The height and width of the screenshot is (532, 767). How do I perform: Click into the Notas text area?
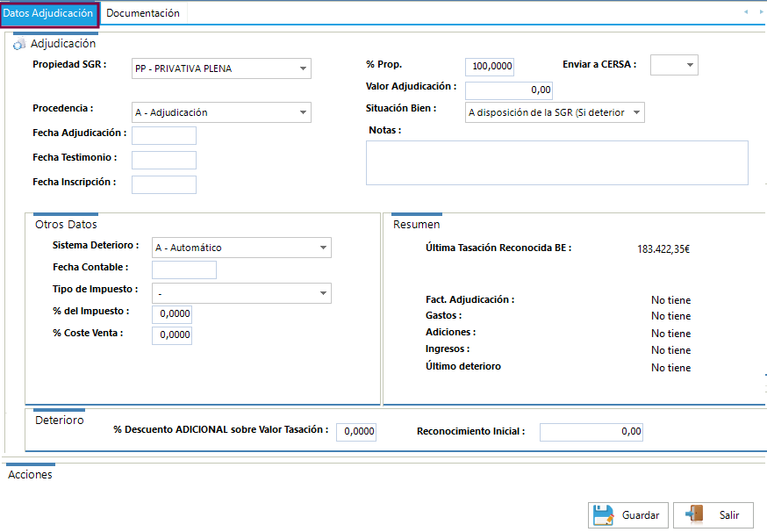coord(556,162)
